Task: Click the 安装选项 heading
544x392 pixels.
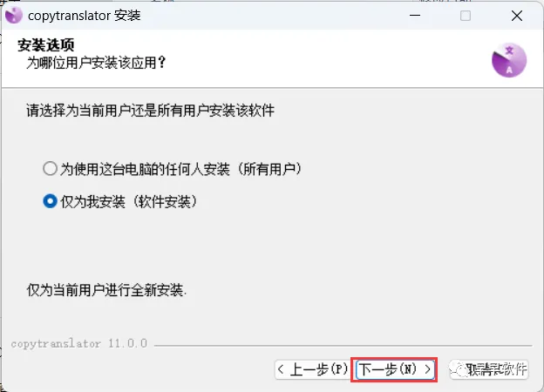Action: [x=46, y=45]
